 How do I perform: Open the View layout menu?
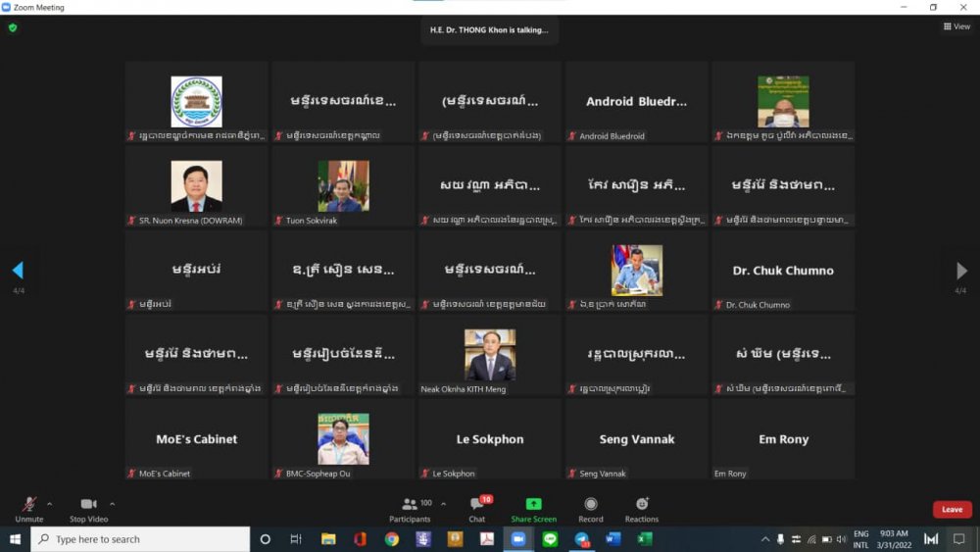956,26
